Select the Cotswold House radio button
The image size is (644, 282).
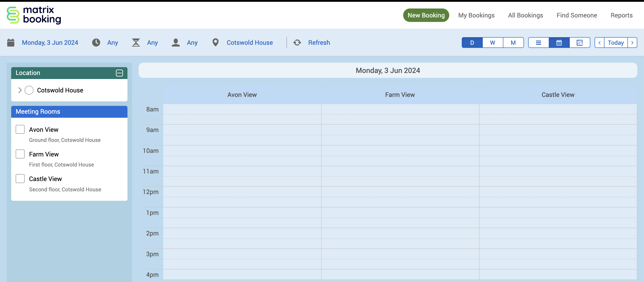tap(29, 90)
